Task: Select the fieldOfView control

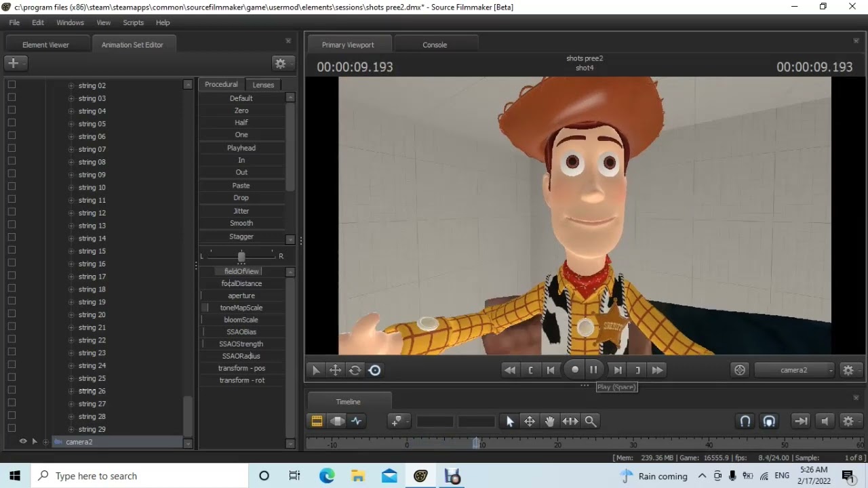Action: (x=241, y=271)
